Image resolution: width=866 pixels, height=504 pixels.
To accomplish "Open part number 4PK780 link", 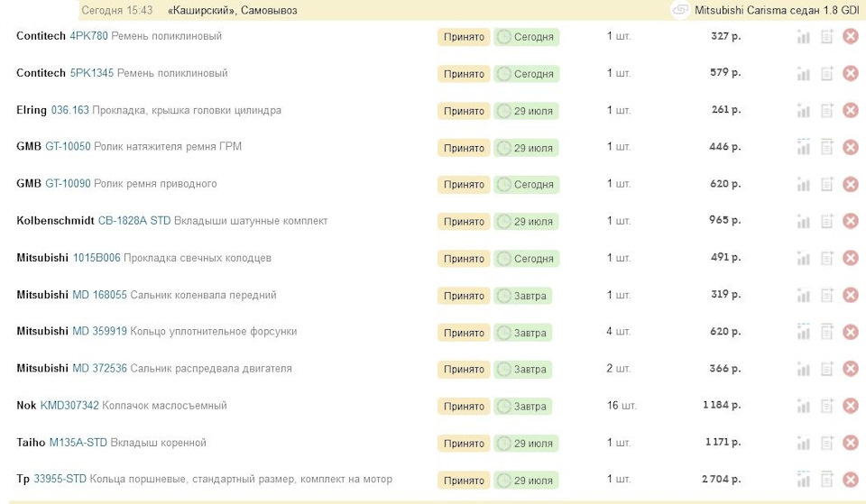I will [x=88, y=36].
